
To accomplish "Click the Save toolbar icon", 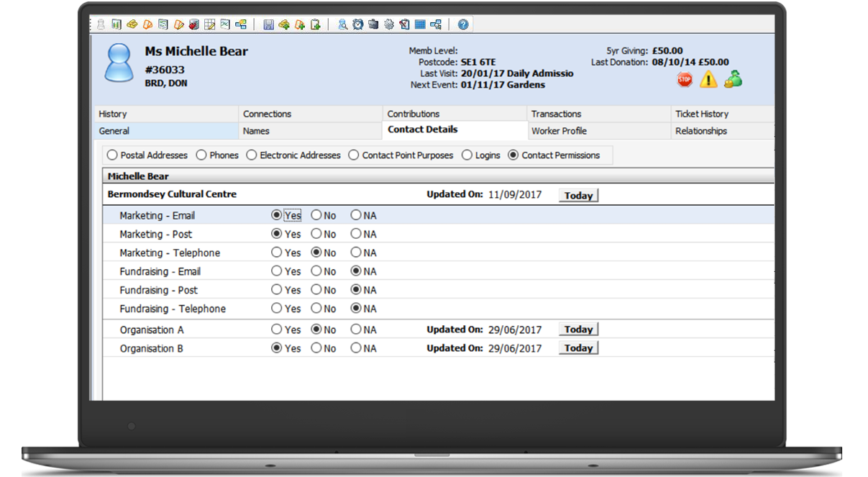I will tap(268, 24).
